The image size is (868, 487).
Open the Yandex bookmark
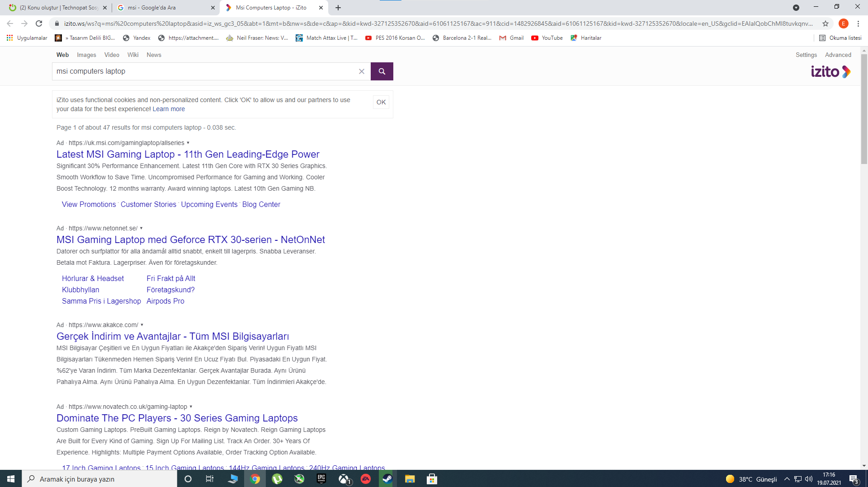(x=137, y=38)
